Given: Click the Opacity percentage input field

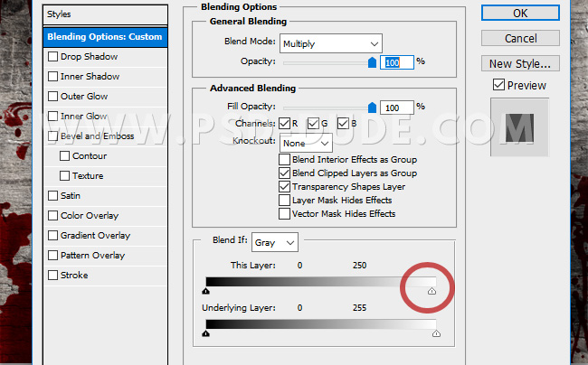Looking at the screenshot, I should tap(400, 62).
